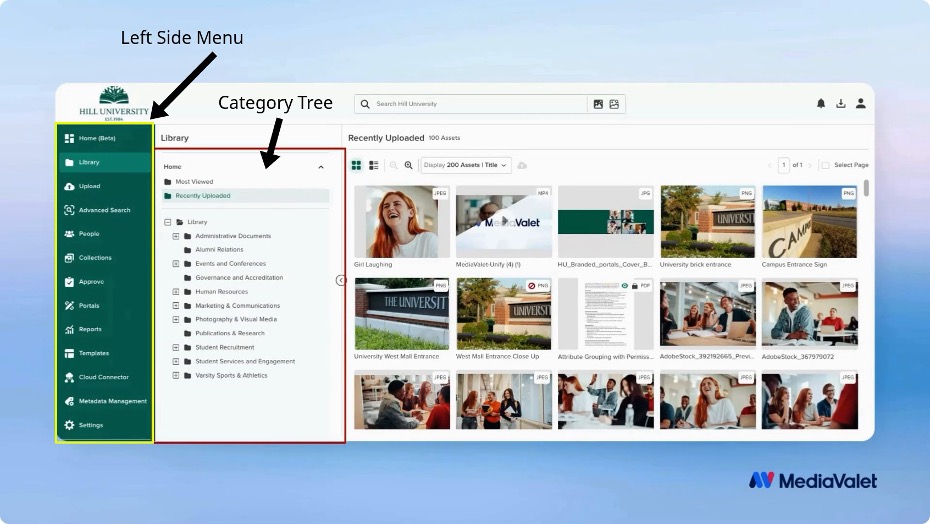Image resolution: width=930 pixels, height=524 pixels.
Task: Collapse the category tree panel with the arrow
Action: (341, 280)
